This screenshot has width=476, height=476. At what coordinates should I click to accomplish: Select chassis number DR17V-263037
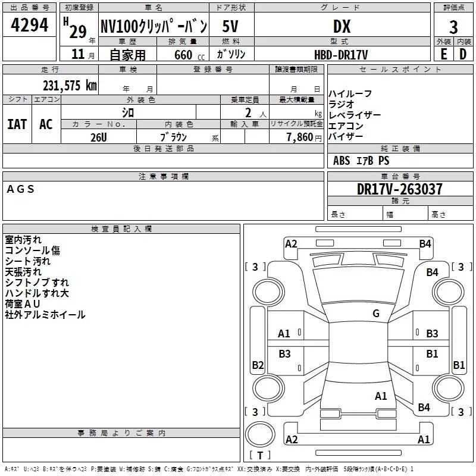click(x=399, y=189)
